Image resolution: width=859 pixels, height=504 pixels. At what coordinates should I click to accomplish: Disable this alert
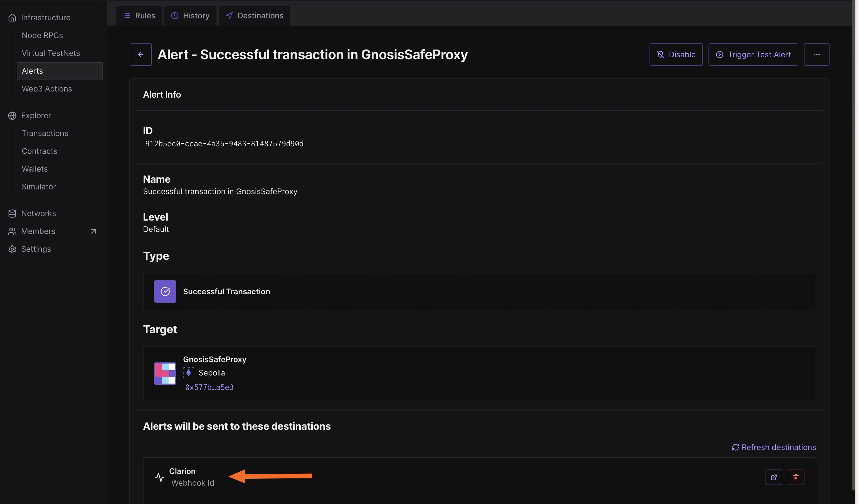676,55
